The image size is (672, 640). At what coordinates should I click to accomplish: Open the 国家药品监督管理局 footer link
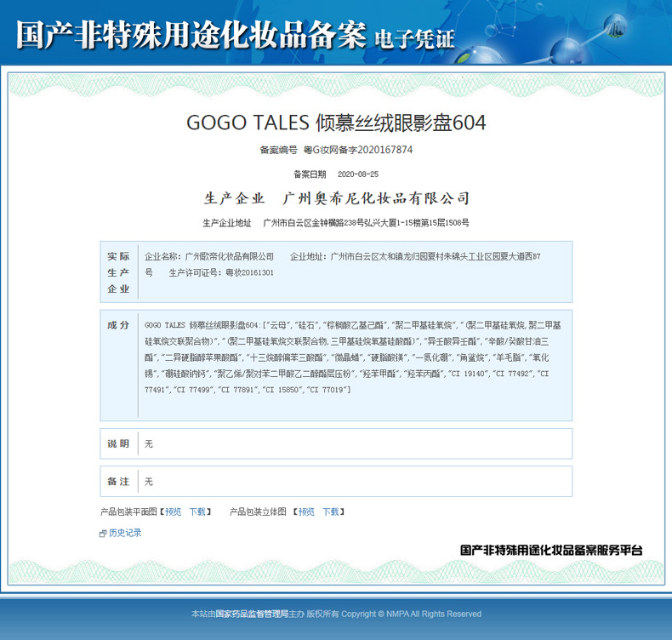[x=252, y=614]
